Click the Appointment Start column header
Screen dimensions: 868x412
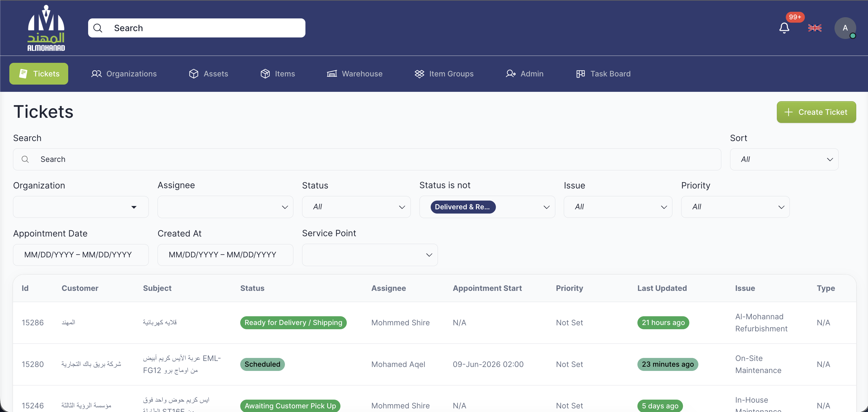coord(487,288)
